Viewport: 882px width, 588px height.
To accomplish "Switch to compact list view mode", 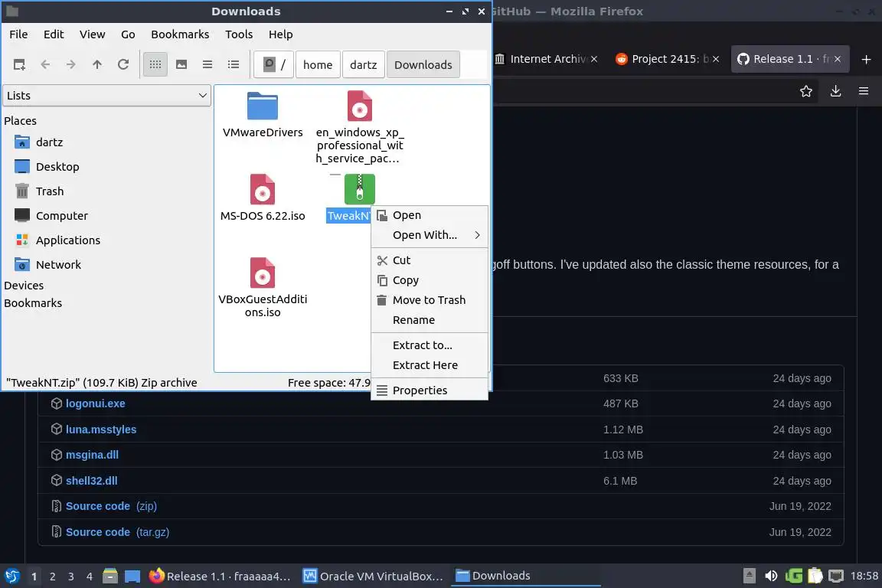I will click(207, 65).
